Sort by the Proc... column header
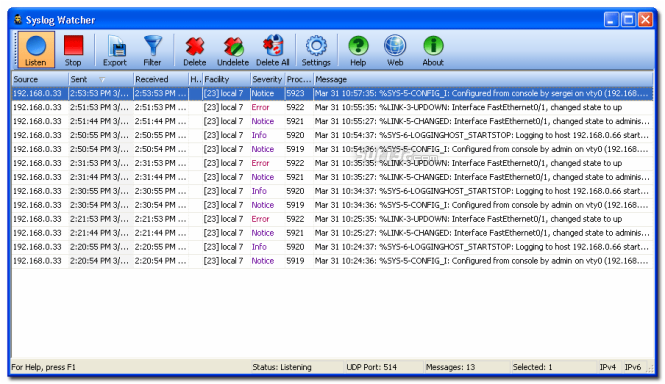The image size is (665, 384). point(299,79)
